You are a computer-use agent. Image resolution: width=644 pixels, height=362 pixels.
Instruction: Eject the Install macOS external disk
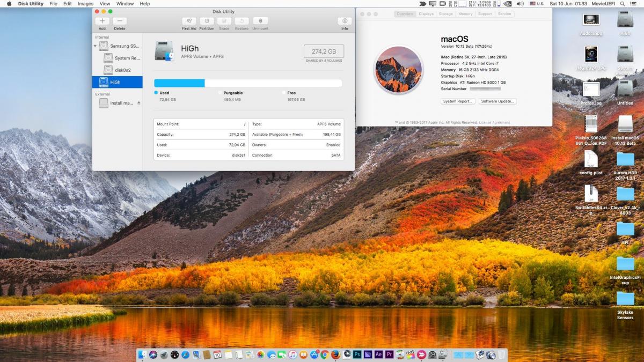click(139, 103)
